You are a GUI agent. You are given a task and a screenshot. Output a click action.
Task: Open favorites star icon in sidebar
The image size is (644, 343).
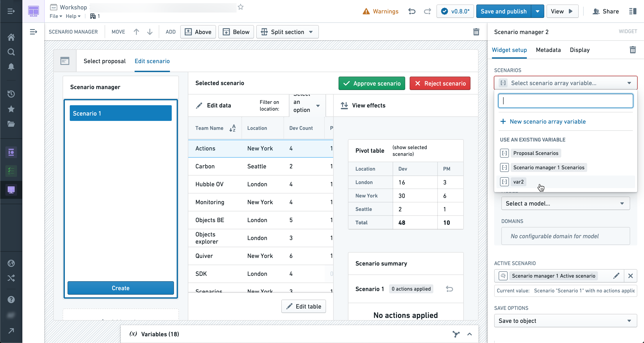(11, 109)
